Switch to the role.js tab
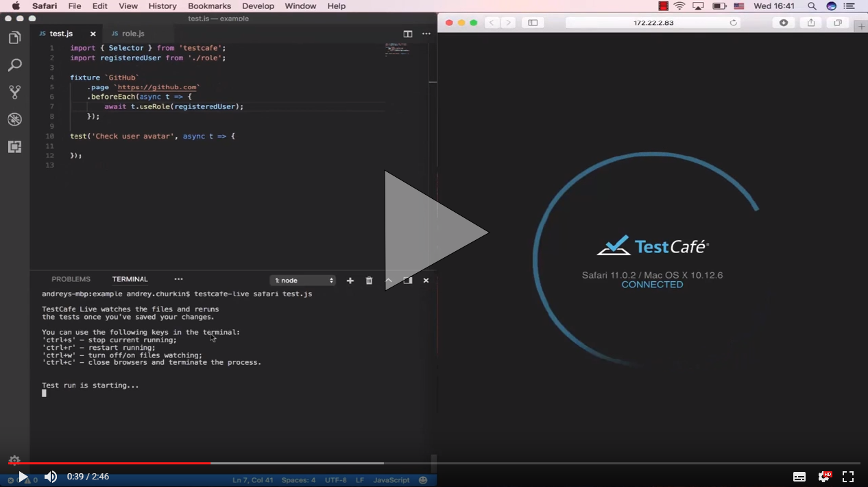868x487 pixels. tap(132, 33)
